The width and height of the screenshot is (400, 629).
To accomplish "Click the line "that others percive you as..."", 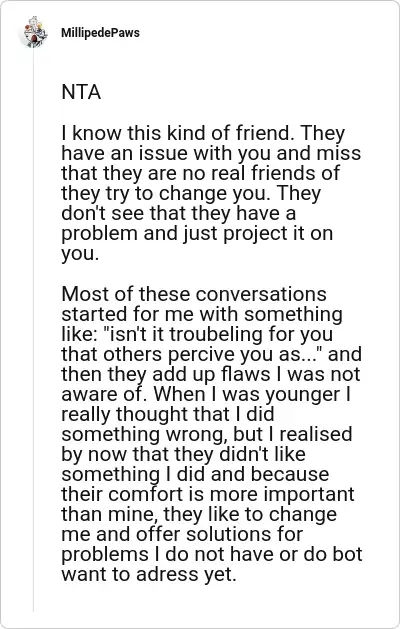I will point(193,354).
